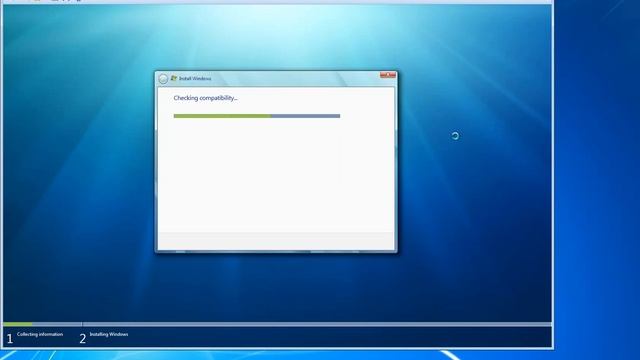Close the Install Windows dialog
The height and width of the screenshot is (360, 640).
pos(387,75)
